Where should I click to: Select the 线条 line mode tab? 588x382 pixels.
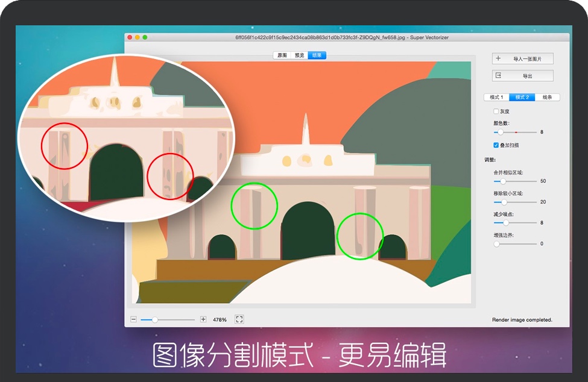click(x=548, y=97)
